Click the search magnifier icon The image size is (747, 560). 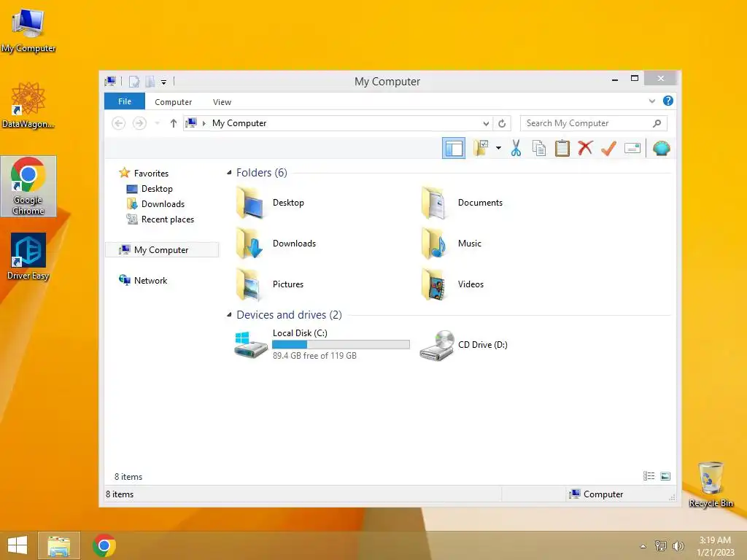pyautogui.click(x=657, y=123)
